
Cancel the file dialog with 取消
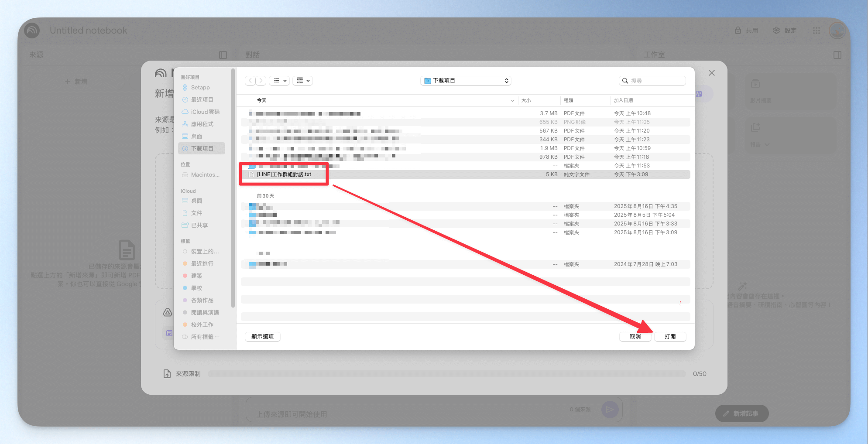(x=635, y=337)
